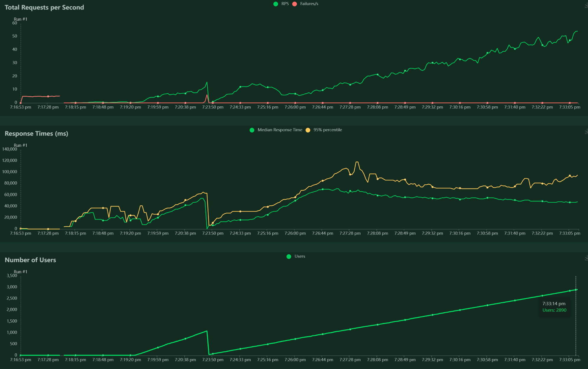Image resolution: width=588 pixels, height=369 pixels.
Task: Toggle RPS series in legend
Action: [x=285, y=4]
